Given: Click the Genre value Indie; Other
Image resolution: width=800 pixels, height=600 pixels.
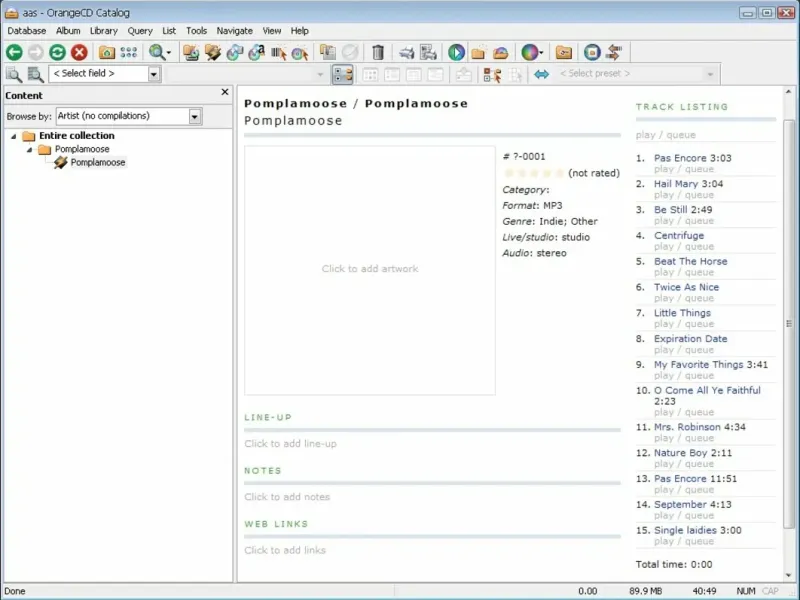Looking at the screenshot, I should tap(568, 221).
